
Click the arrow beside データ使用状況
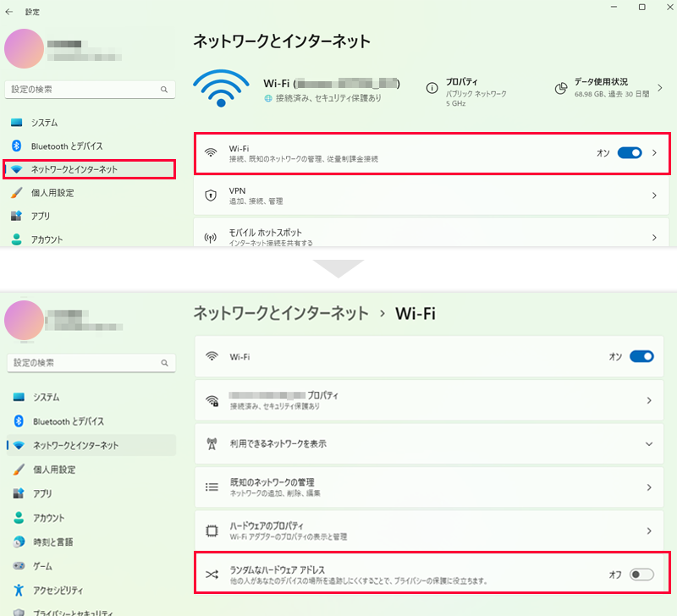tap(660, 88)
